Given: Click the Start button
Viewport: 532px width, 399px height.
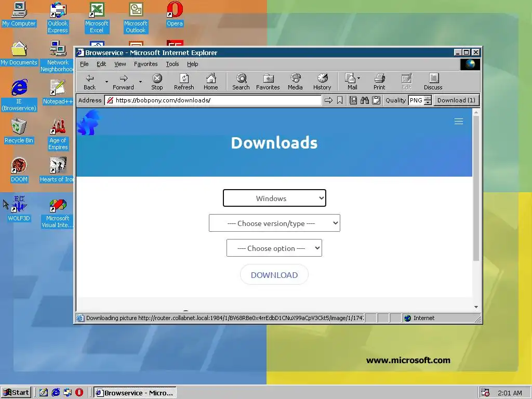Looking at the screenshot, I should click(x=16, y=393).
